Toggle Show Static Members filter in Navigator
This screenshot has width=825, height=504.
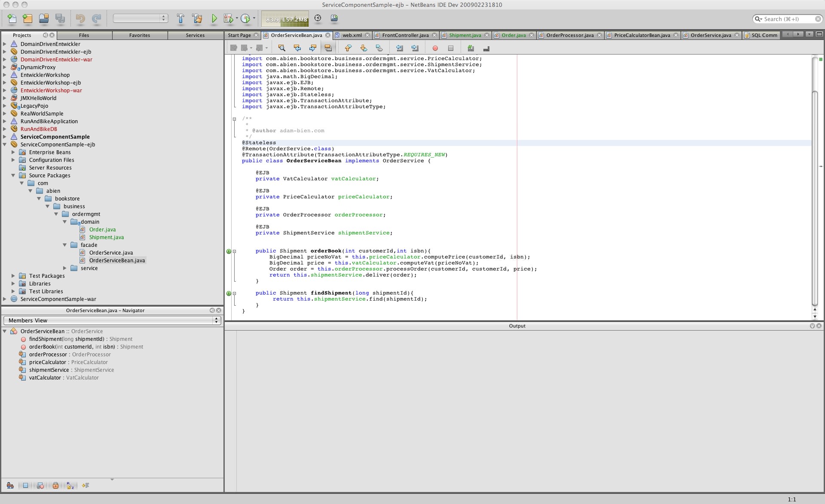click(x=40, y=486)
